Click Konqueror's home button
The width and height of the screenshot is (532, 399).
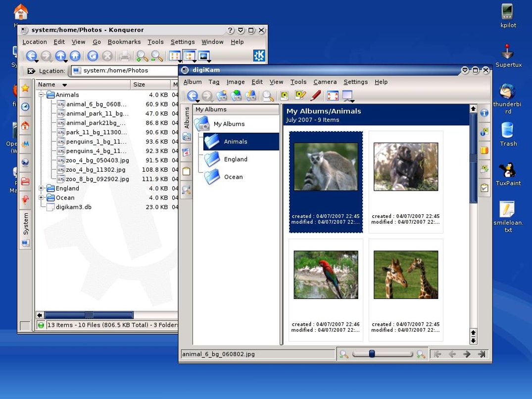tap(75, 55)
